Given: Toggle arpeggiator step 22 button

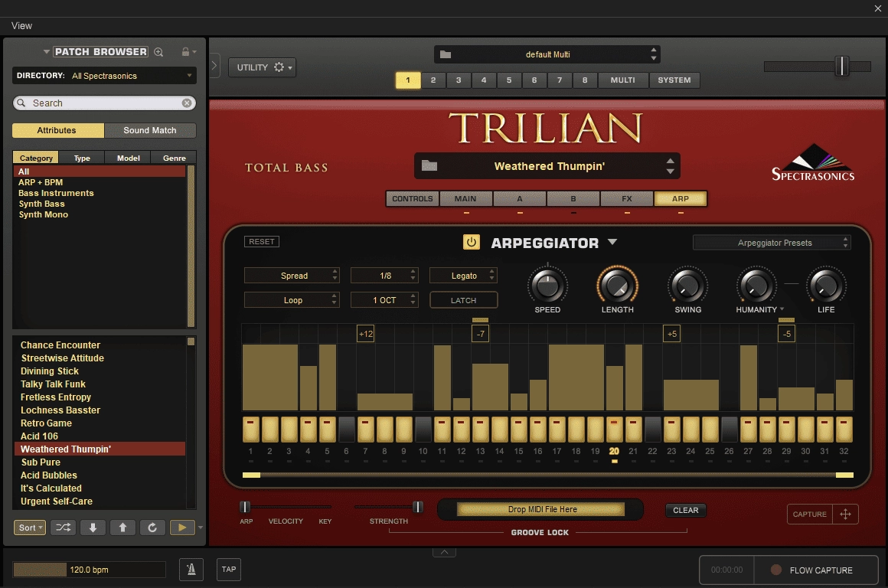Looking at the screenshot, I should tap(652, 430).
